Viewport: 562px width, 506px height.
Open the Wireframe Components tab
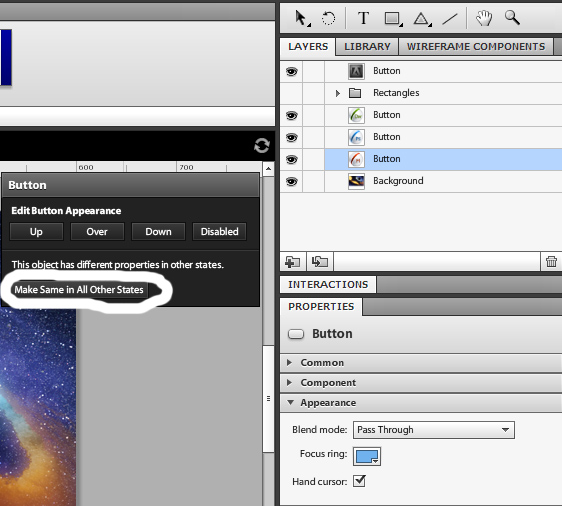point(476,47)
